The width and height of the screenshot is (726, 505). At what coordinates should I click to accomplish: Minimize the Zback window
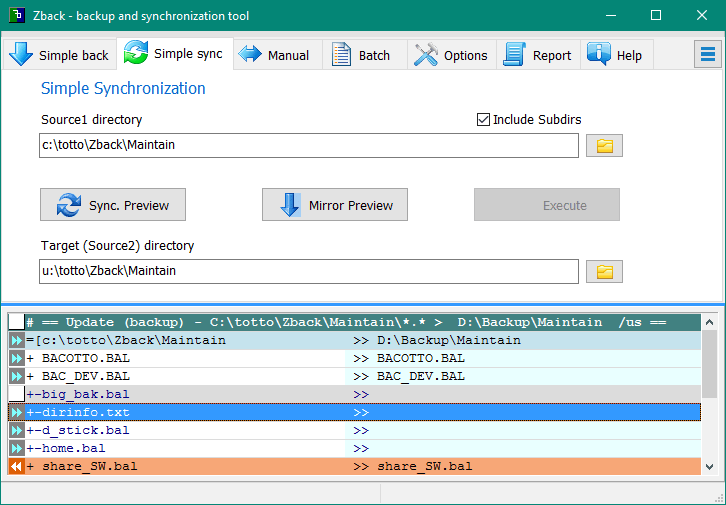pos(611,15)
